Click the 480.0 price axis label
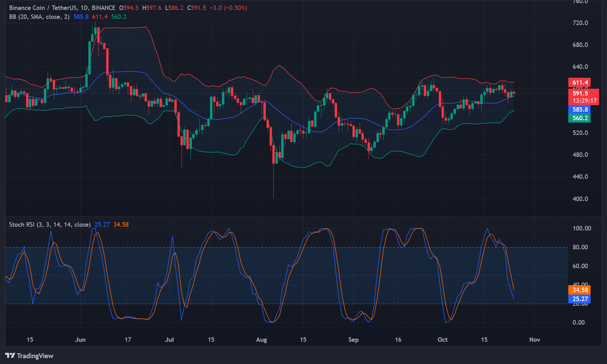Viewport: 607px width, 364px height. click(580, 155)
